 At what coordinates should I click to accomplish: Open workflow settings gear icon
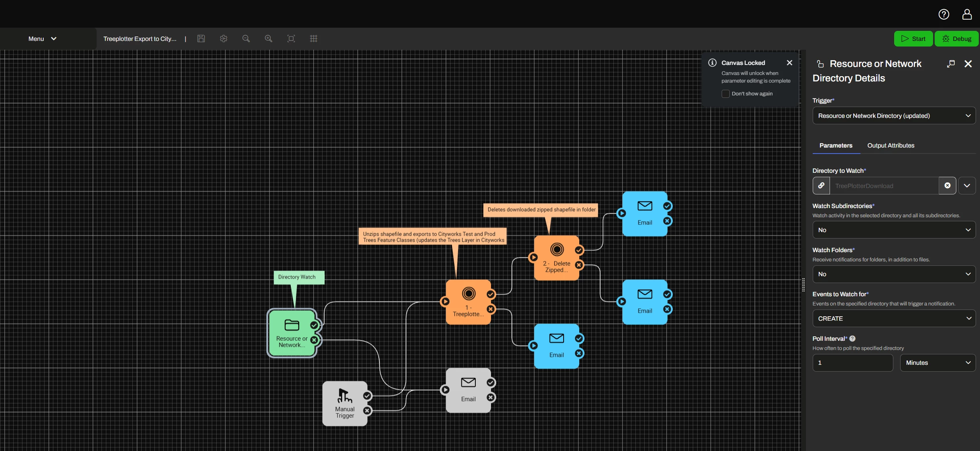coord(223,38)
